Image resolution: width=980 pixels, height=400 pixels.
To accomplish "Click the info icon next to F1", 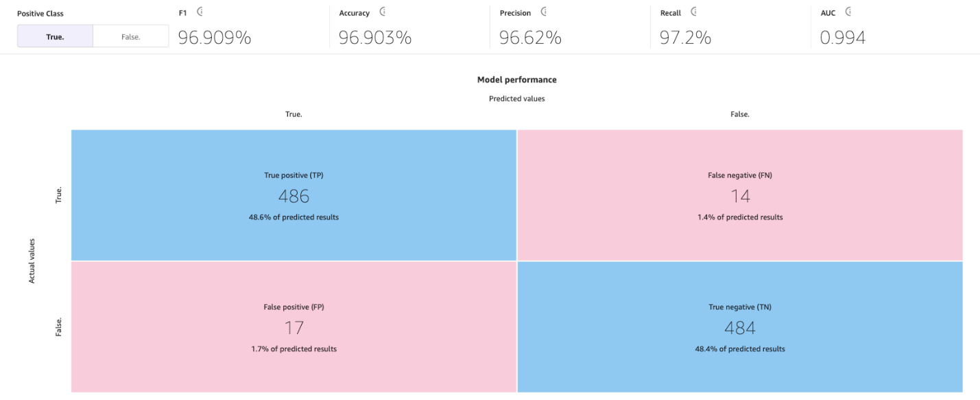I will coord(200,12).
